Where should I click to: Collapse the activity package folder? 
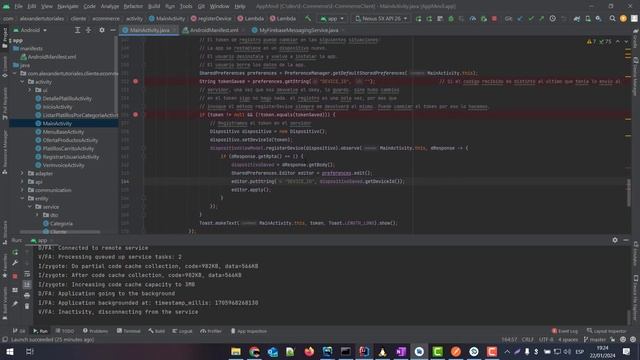coord(22,82)
